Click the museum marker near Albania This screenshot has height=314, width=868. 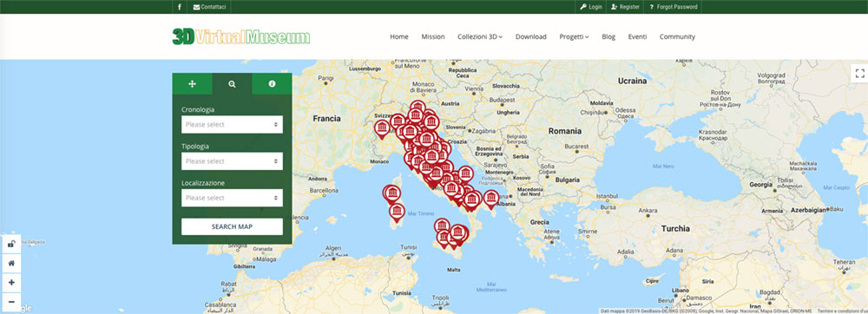tap(491, 199)
